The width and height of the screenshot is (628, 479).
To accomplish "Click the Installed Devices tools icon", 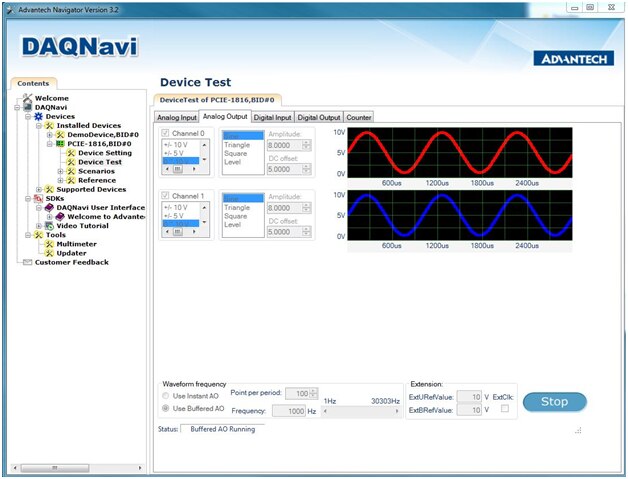I will point(49,125).
